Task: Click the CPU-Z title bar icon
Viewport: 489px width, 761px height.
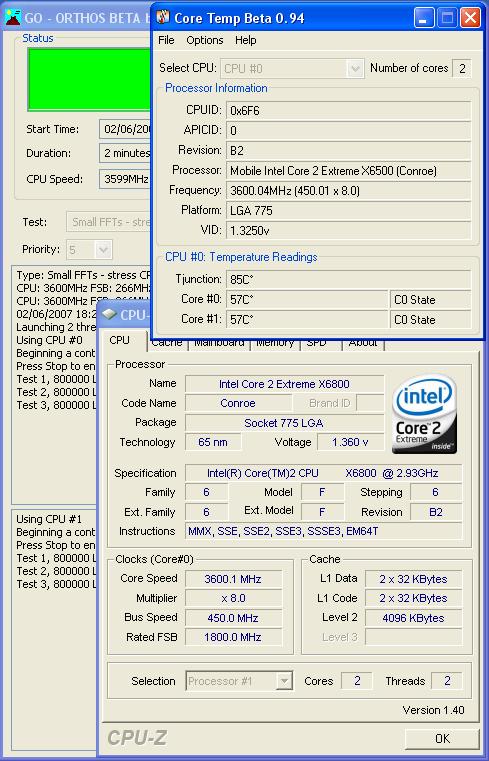Action: click(110, 314)
